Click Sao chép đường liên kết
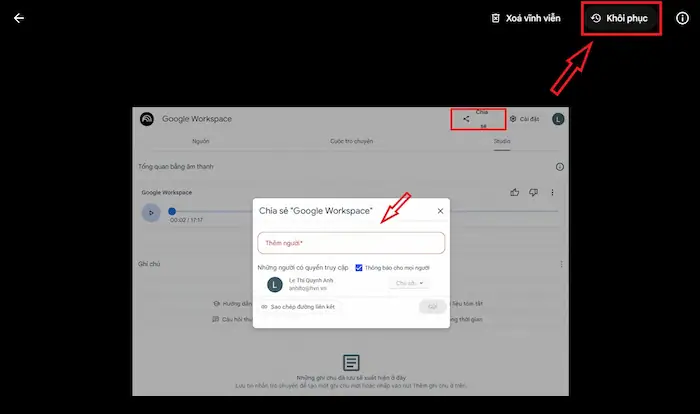 click(300, 306)
